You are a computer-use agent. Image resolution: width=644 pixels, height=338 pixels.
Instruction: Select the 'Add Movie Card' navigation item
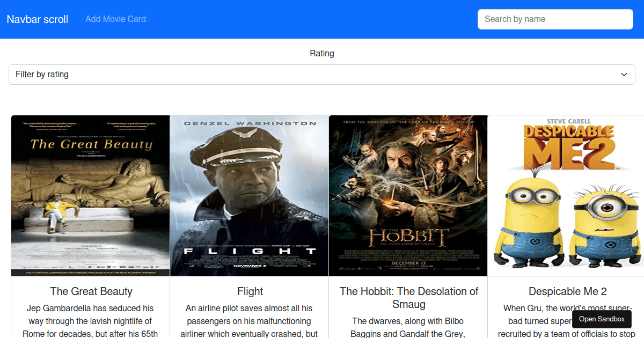click(x=115, y=19)
